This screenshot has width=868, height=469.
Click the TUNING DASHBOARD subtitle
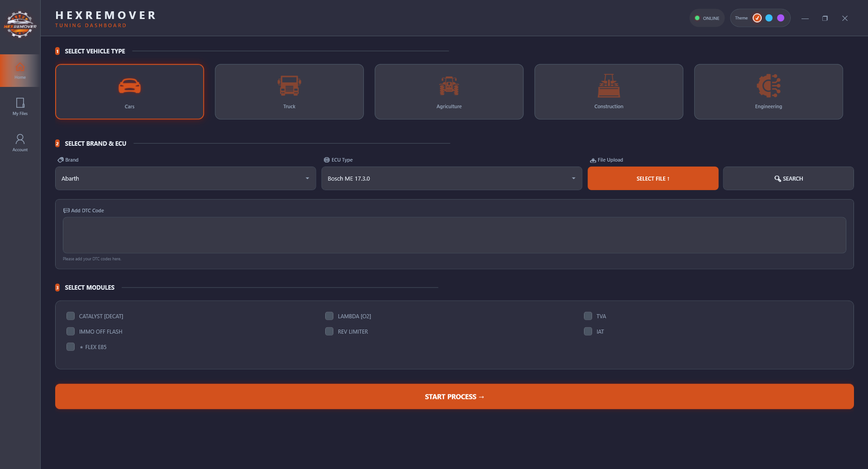[x=90, y=25]
